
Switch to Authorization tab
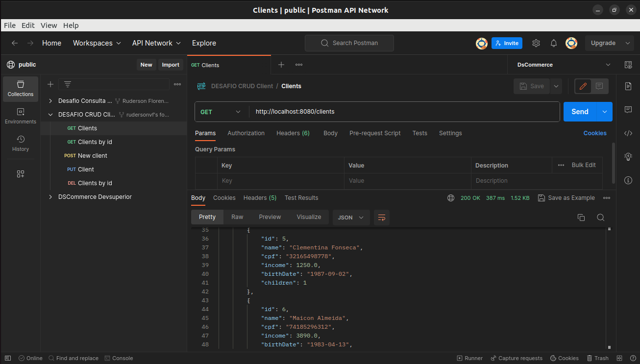(246, 133)
